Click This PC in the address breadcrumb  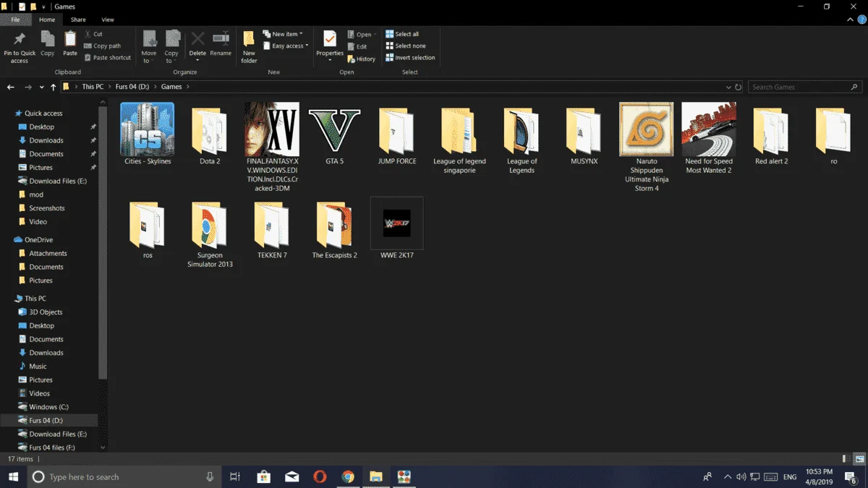(93, 87)
